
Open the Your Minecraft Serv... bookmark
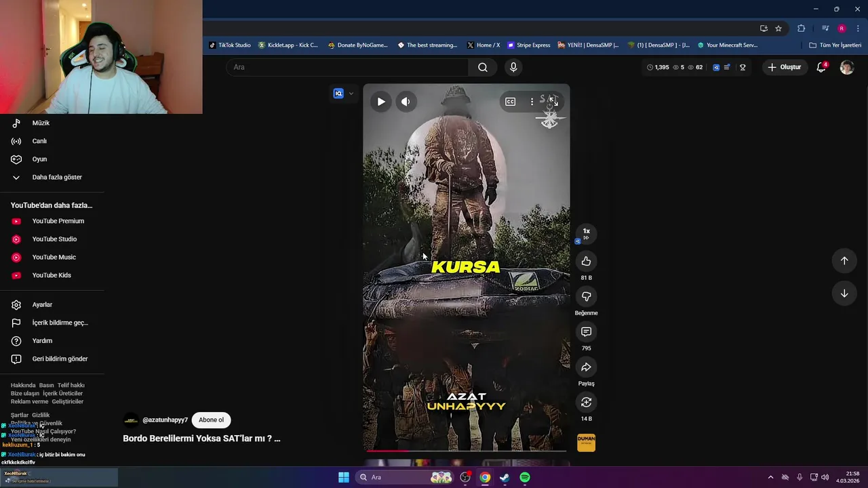point(728,45)
